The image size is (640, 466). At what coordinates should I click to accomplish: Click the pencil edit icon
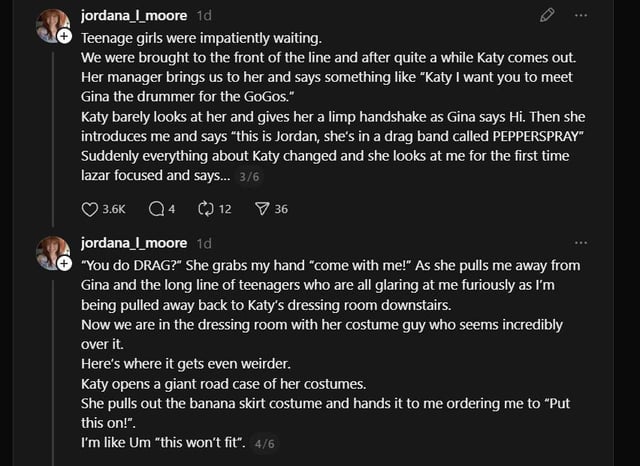click(547, 15)
